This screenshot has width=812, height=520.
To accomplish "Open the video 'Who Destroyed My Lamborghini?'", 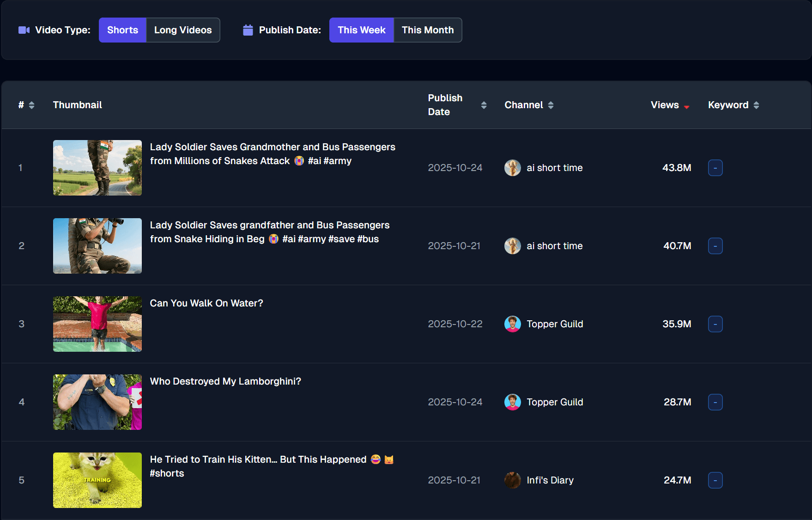I will [225, 381].
